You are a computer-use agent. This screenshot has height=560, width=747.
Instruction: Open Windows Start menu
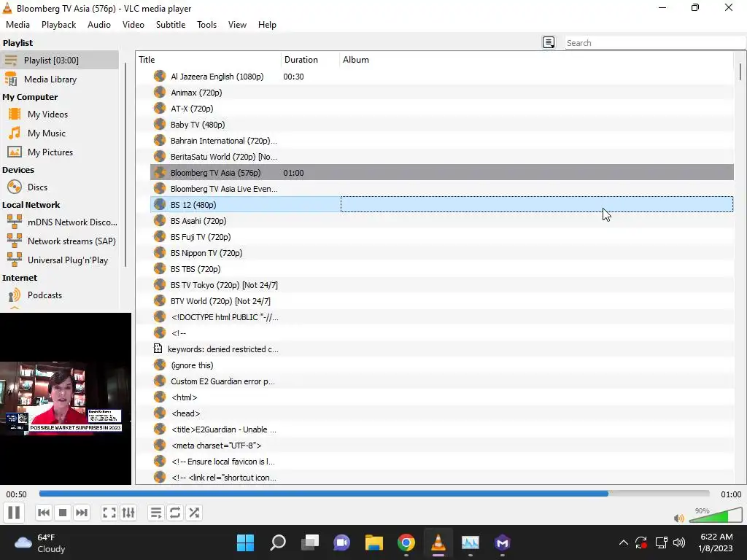point(246,542)
